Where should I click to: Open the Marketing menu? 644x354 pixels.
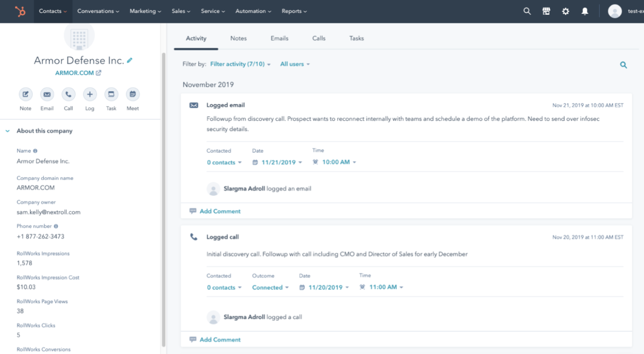pyautogui.click(x=145, y=11)
